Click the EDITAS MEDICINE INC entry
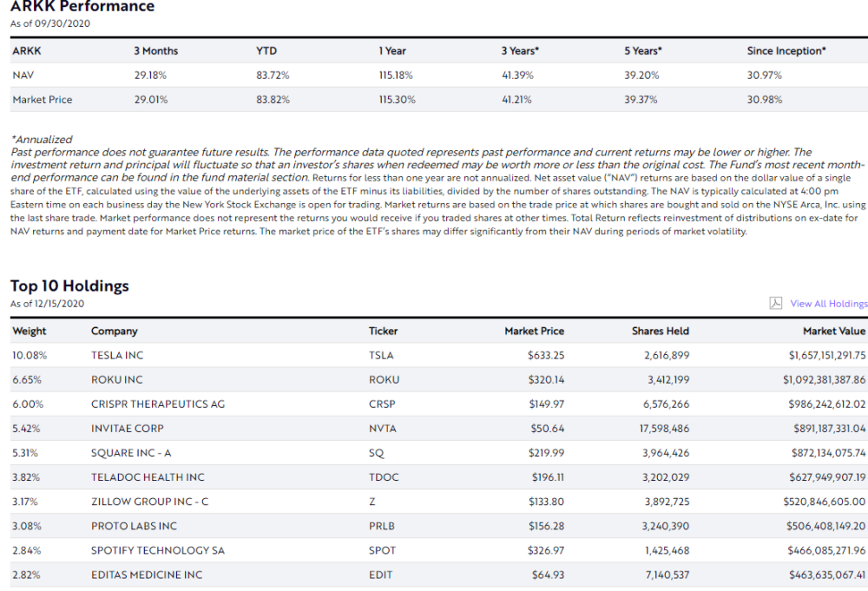Viewport: 868px width, 591px height. tap(147, 575)
